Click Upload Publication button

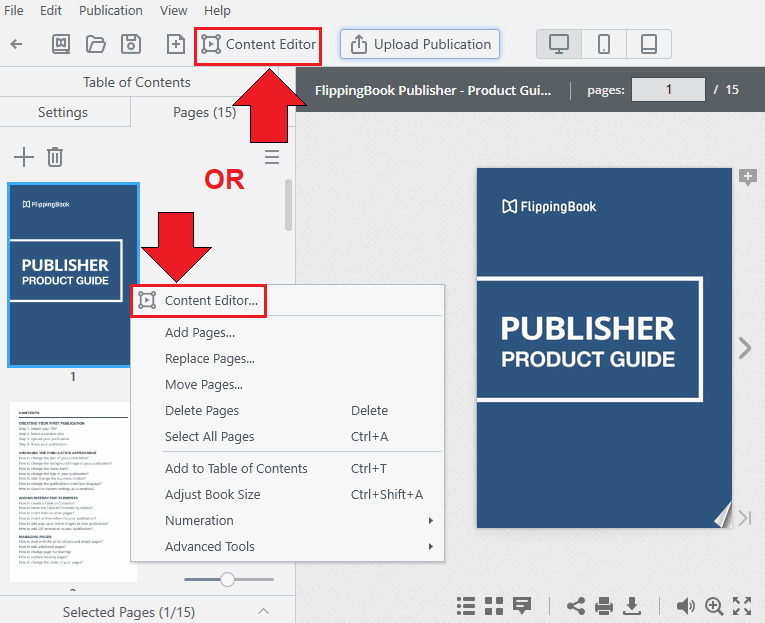420,44
